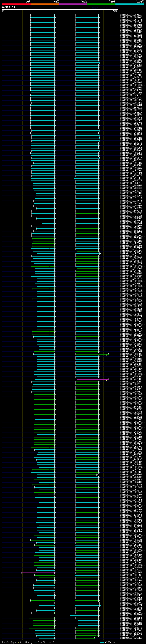The image size is (146, 644).
Task: Select the UniRef100_Q59HV9 label
Action: [131, 447]
